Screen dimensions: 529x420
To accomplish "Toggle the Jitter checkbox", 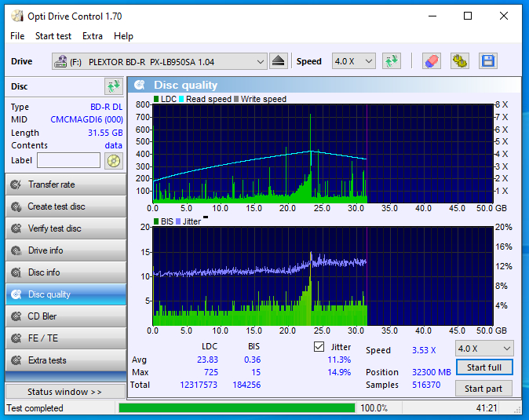I will [319, 346].
